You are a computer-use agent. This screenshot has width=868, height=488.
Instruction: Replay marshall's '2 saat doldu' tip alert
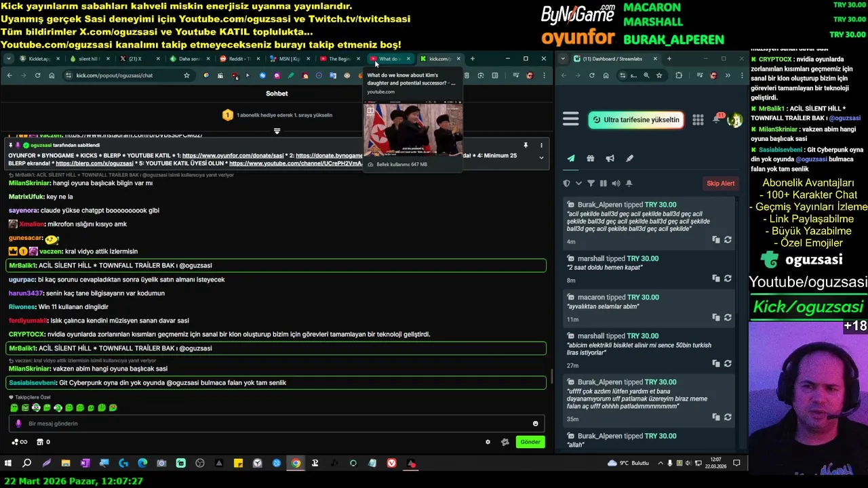point(728,278)
